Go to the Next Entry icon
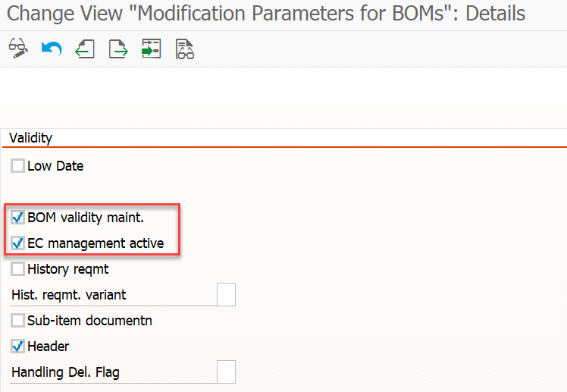 (x=118, y=49)
